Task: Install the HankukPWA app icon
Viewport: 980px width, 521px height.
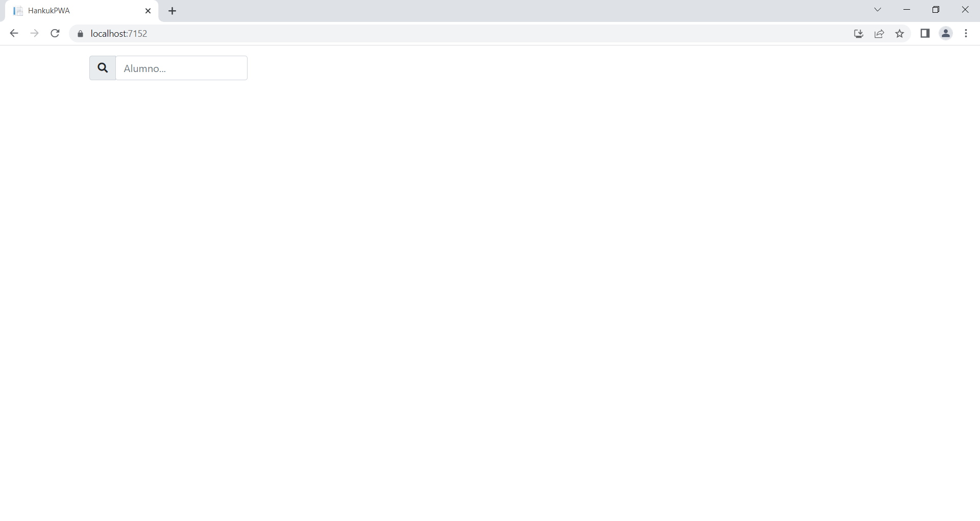Action: pos(859,34)
